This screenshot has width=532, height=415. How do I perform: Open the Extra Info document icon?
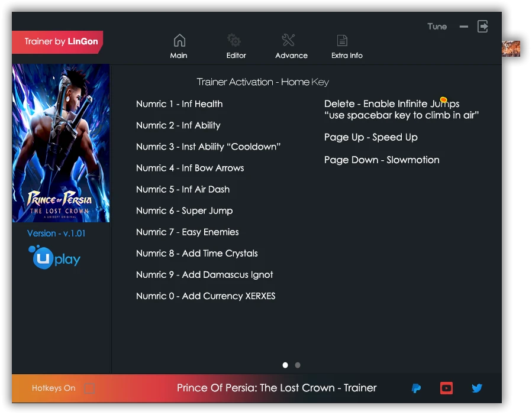[x=342, y=41]
